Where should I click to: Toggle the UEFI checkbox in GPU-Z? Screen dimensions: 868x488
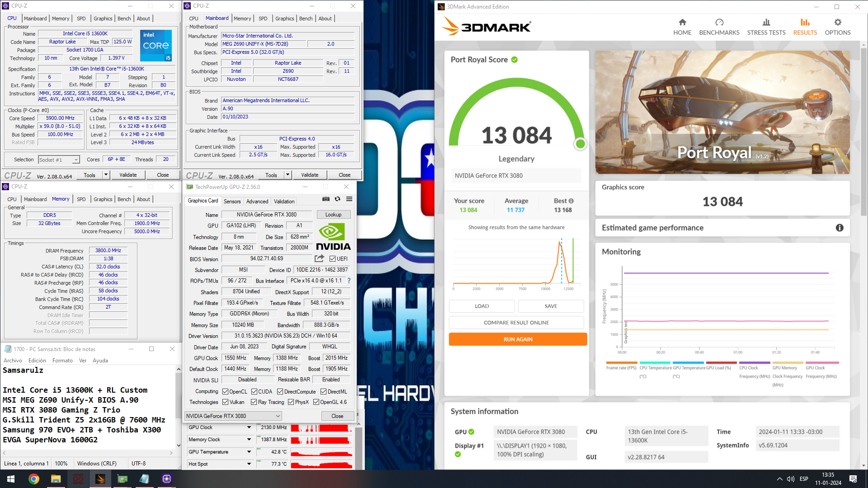coord(332,259)
